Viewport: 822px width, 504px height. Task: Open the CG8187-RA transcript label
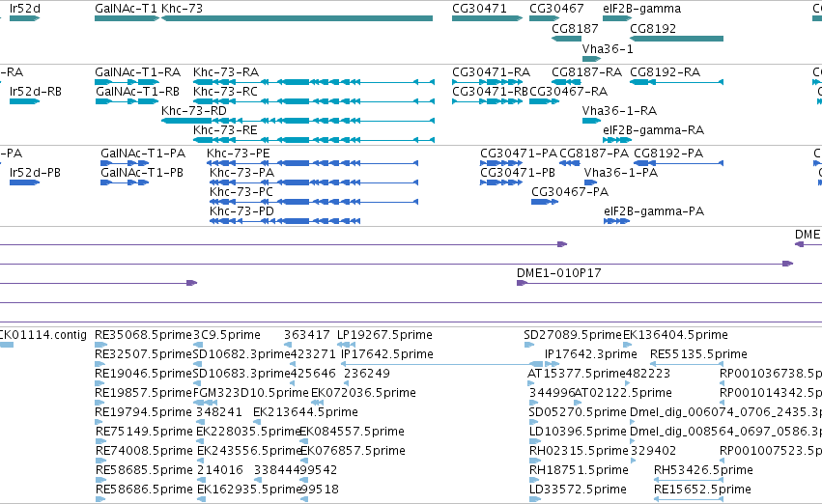coord(586,72)
